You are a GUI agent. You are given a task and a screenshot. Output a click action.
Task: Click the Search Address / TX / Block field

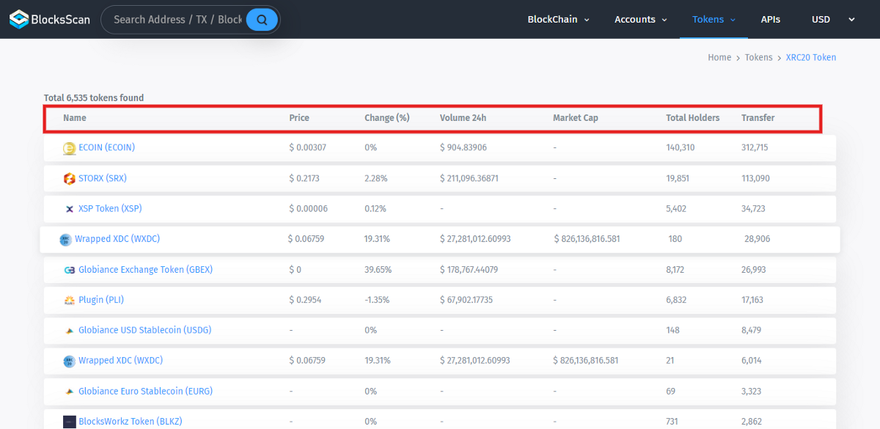[x=178, y=19]
